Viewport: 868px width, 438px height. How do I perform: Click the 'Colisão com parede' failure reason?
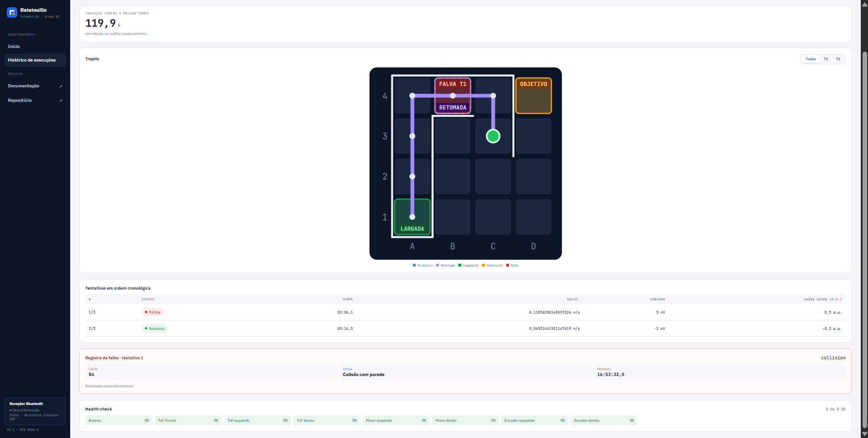pyautogui.click(x=364, y=375)
